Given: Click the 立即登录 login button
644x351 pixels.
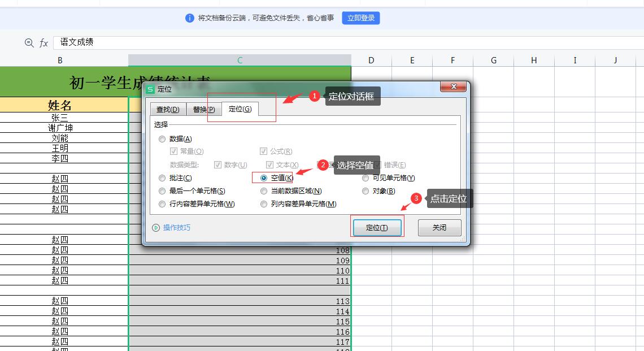Looking at the screenshot, I should (x=360, y=18).
